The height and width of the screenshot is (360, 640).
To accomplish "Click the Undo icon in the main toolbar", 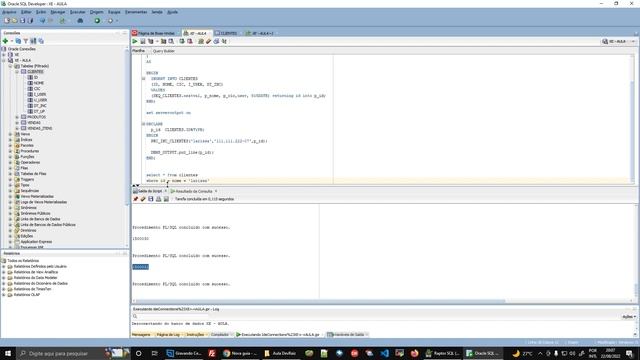I will 42,20.
